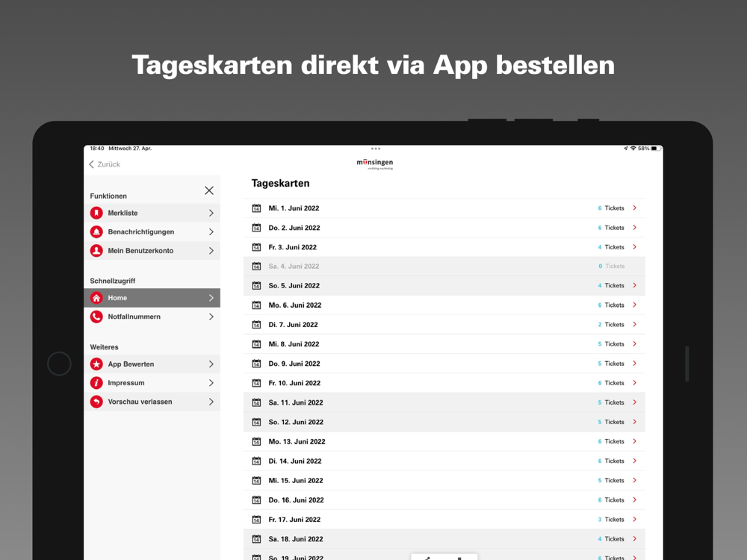This screenshot has width=747, height=560.
Task: Tap the Zurück back button
Action: coord(105,164)
